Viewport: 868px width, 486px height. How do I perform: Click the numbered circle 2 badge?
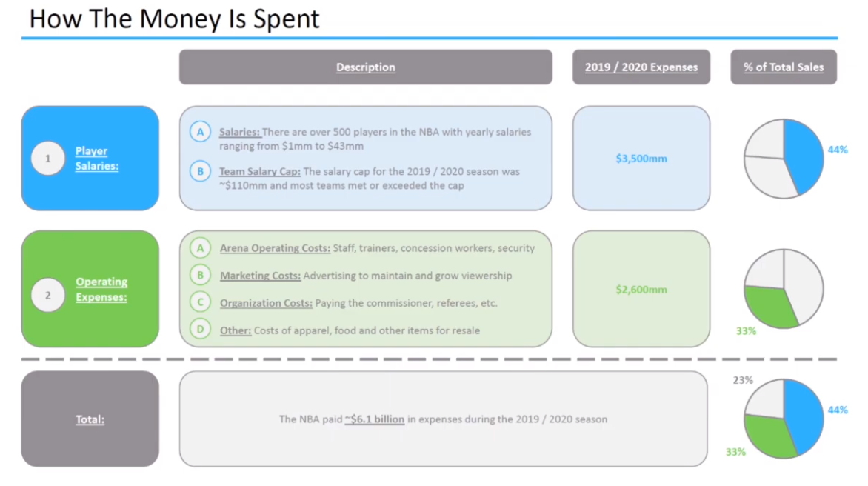pyautogui.click(x=49, y=295)
